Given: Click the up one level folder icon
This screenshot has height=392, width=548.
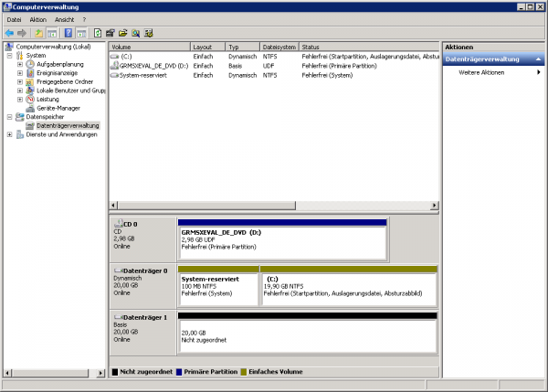Looking at the screenshot, I should tap(39, 33).
